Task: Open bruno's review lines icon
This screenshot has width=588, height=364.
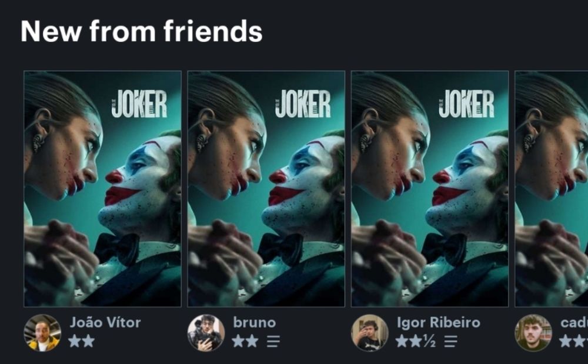Action: [273, 342]
